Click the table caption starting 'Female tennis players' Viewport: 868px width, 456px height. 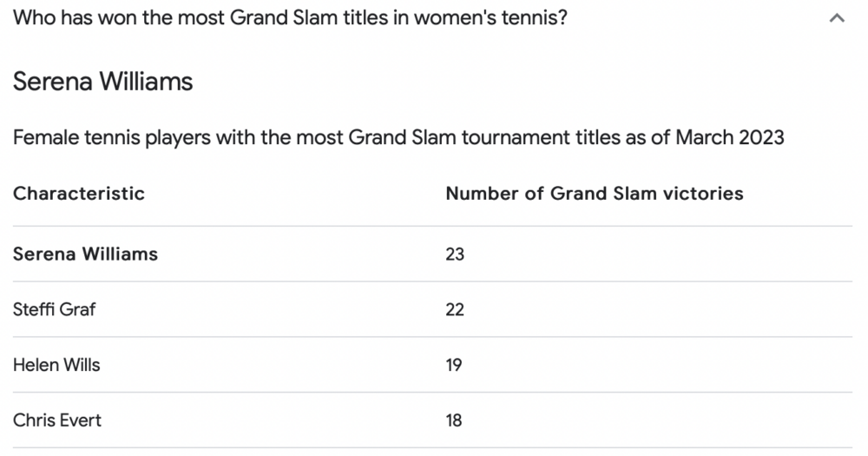coord(398,137)
